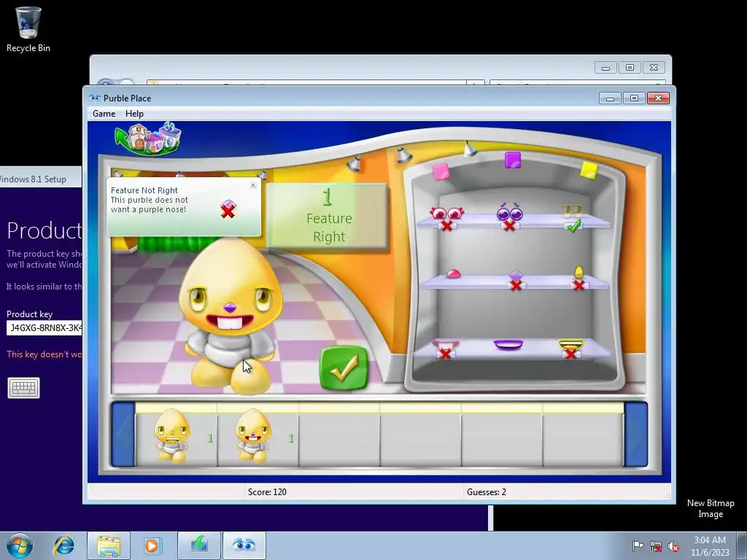Click the muted volume tray icon
The height and width of the screenshot is (560, 747).
673,546
